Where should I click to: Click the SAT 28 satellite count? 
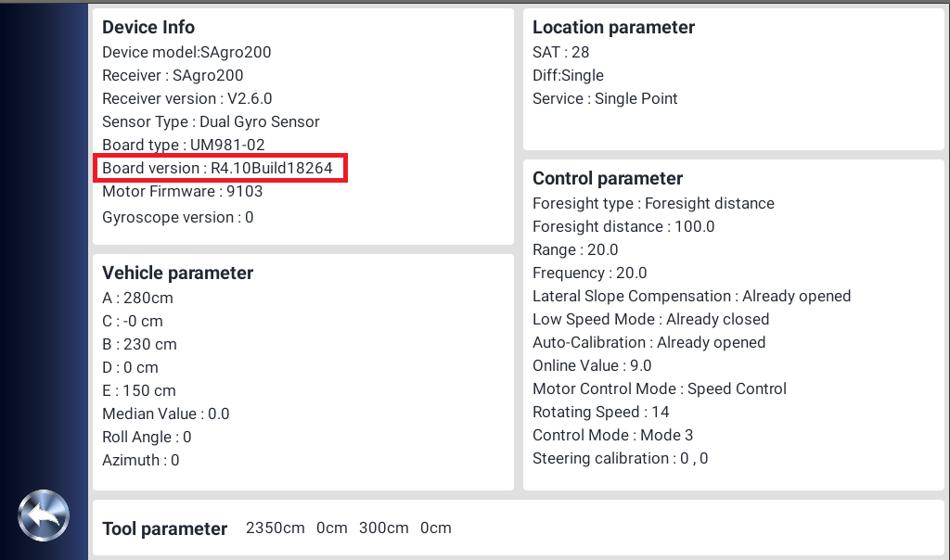(561, 52)
